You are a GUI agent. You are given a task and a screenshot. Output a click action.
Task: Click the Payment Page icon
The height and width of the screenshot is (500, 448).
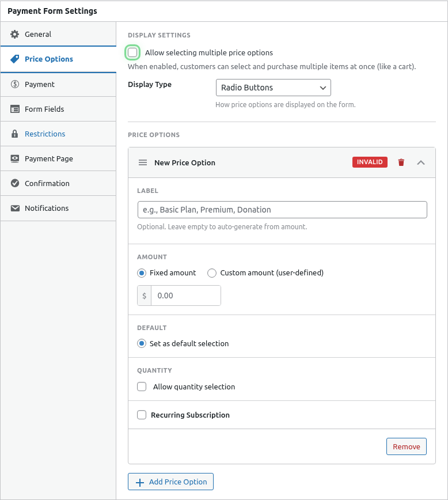click(x=15, y=158)
